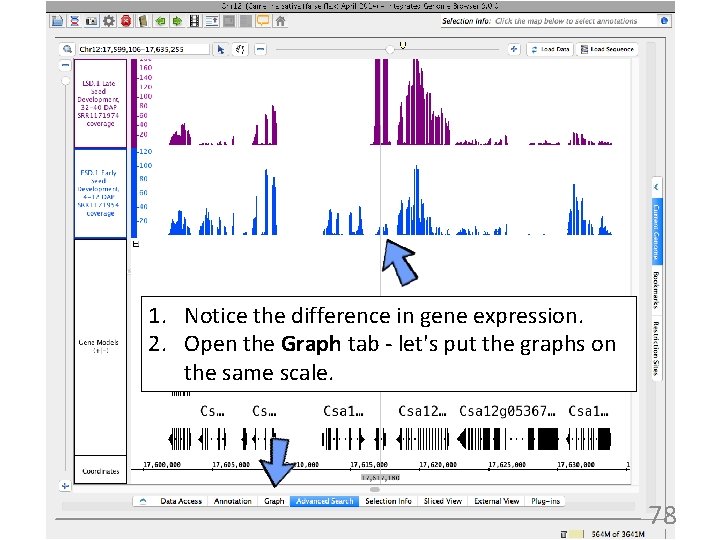Click the DNA sequence toolbar icon
This screenshot has height=540, width=720.
(74, 21)
